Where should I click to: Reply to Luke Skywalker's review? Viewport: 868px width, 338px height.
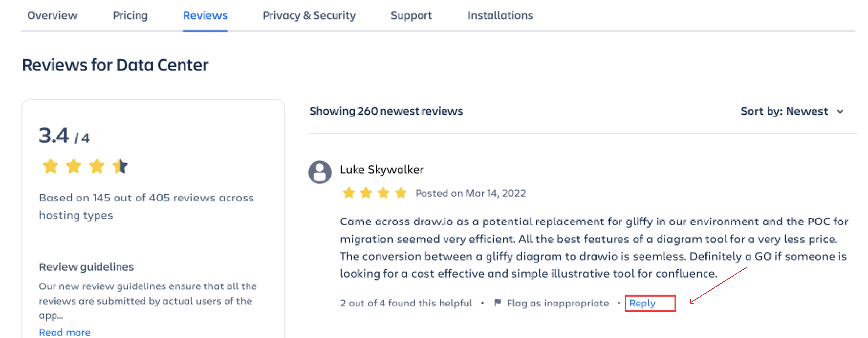642,303
